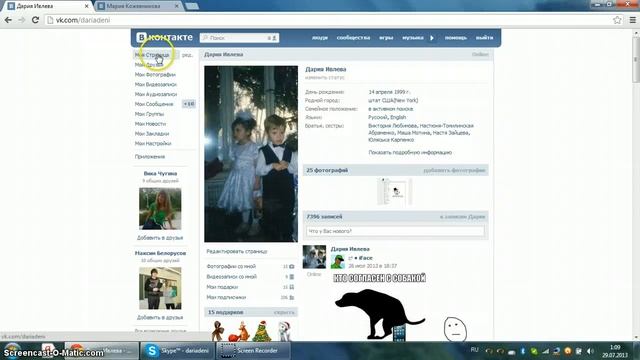Expand Показать подробную информацию

[410, 152]
